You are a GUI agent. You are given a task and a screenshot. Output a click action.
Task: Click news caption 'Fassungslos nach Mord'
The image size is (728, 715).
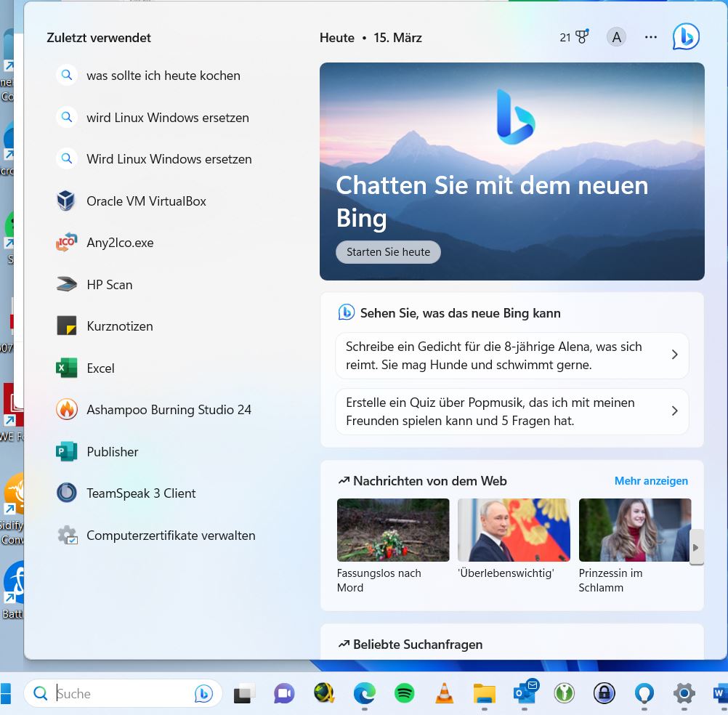(379, 581)
